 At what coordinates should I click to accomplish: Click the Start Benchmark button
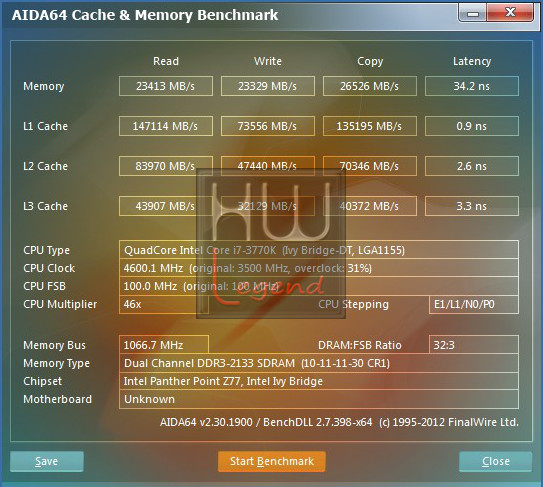point(272,461)
